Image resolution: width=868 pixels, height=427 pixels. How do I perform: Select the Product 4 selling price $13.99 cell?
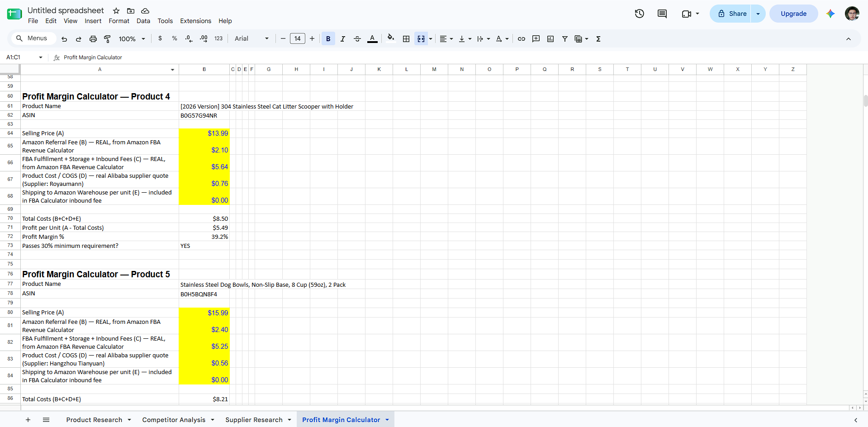pos(204,133)
